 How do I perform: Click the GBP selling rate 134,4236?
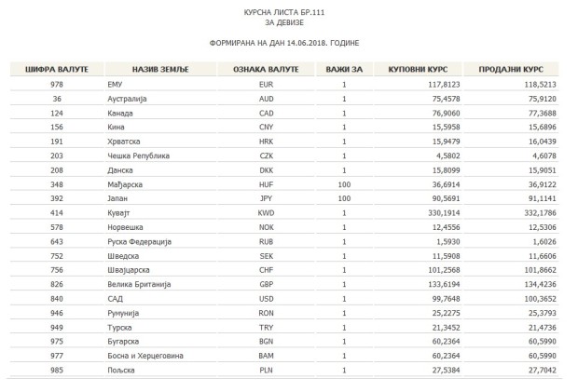540,285
